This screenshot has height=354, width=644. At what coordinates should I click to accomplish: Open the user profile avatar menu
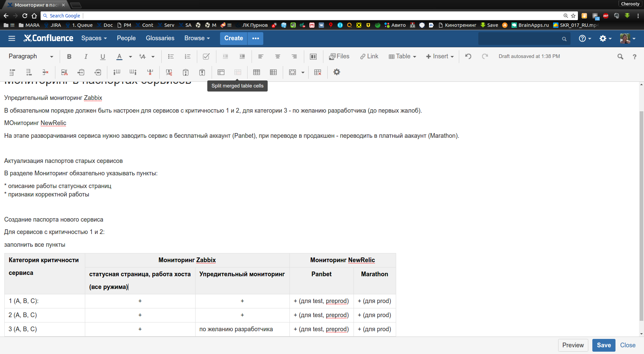click(x=628, y=39)
